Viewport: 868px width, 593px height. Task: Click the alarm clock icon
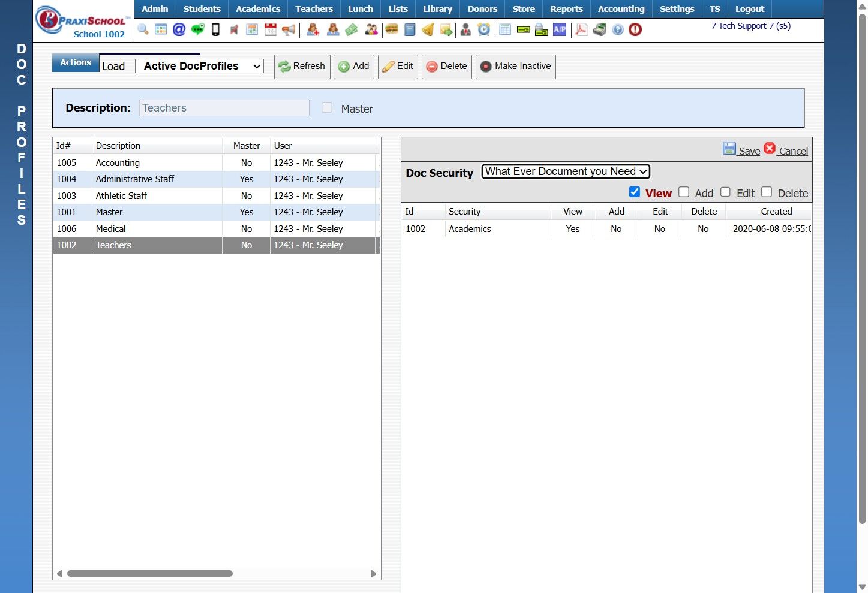483,29
